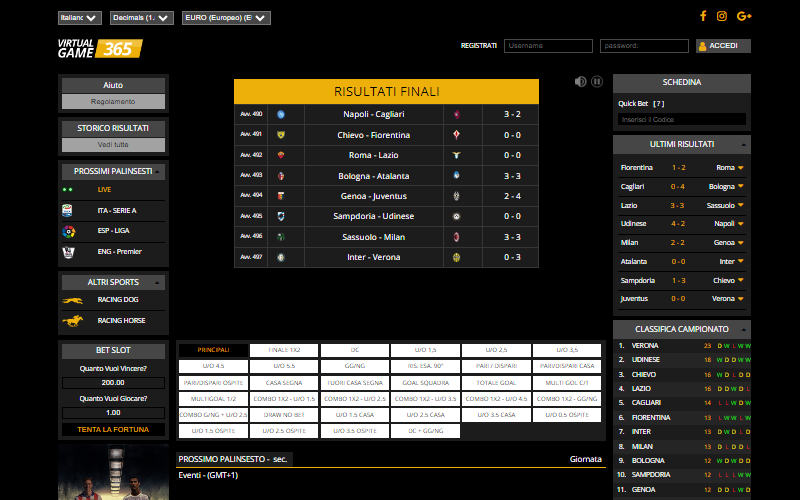
Task: Click the Verona crest in results
Action: tap(457, 257)
